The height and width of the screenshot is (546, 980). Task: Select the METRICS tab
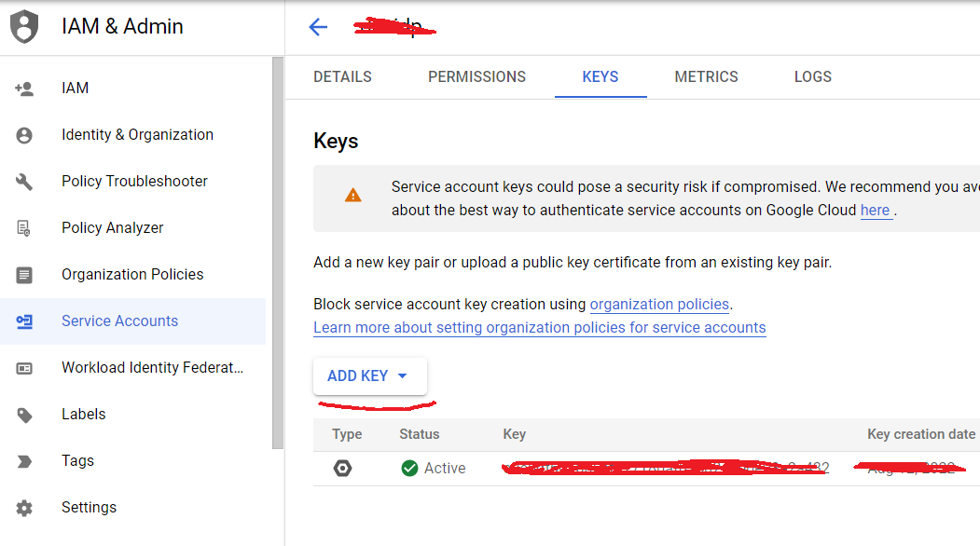pos(706,77)
